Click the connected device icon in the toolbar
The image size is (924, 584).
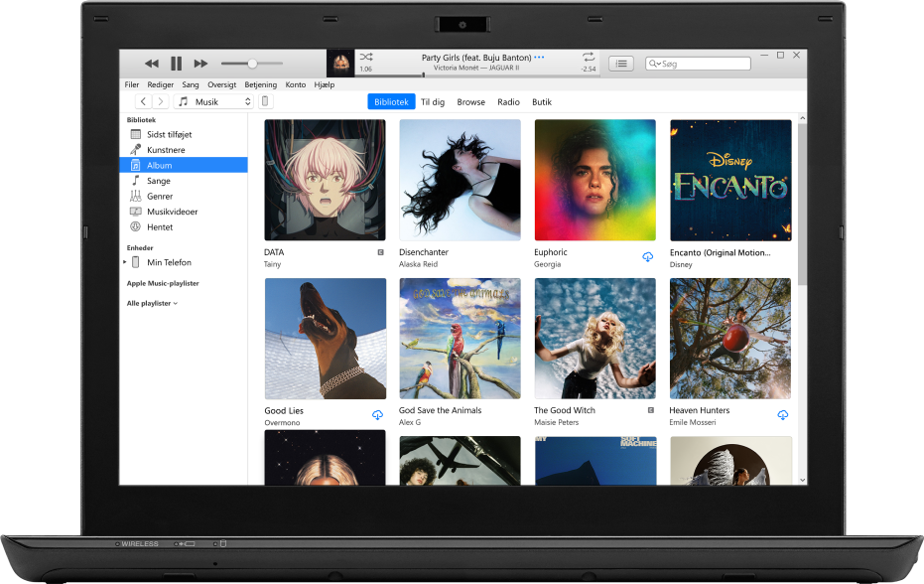[265, 100]
